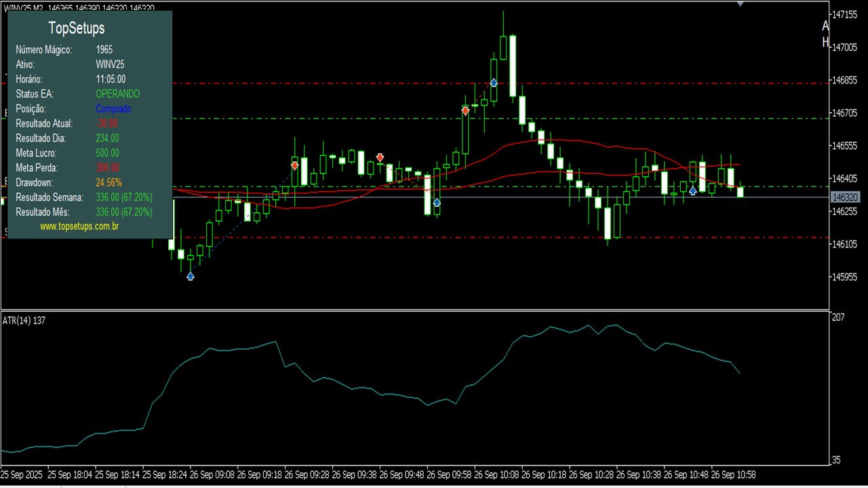The width and height of the screenshot is (868, 488).
Task: Select the Comprado position value
Action: (113, 108)
